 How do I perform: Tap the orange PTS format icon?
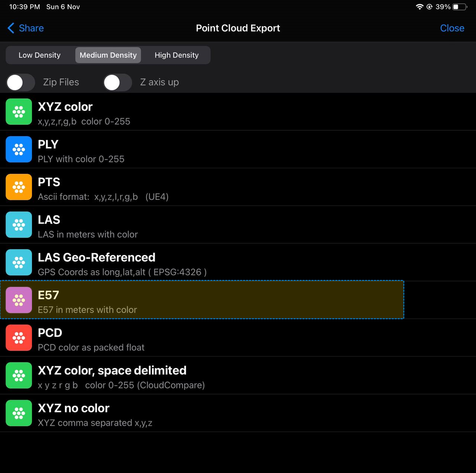point(19,187)
